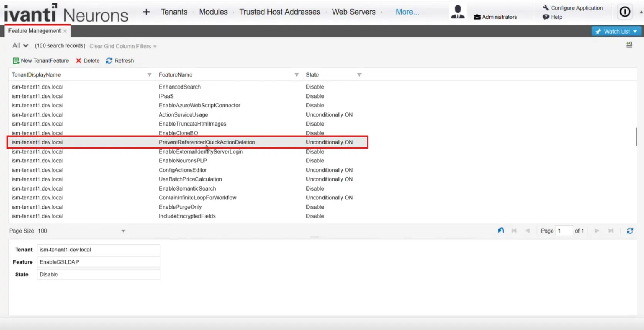This screenshot has width=644, height=330.
Task: Create a New TenantFeature record
Action: pyautogui.click(x=41, y=60)
